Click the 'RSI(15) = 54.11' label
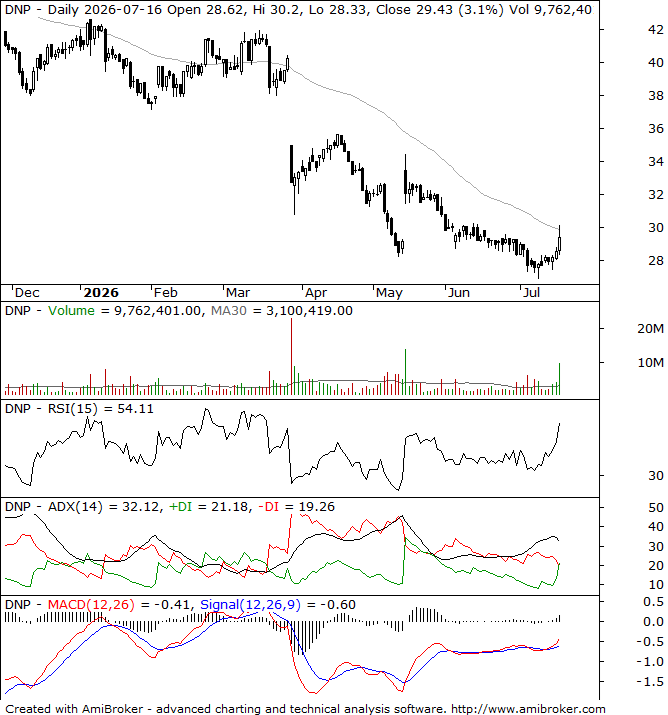 [x=101, y=409]
